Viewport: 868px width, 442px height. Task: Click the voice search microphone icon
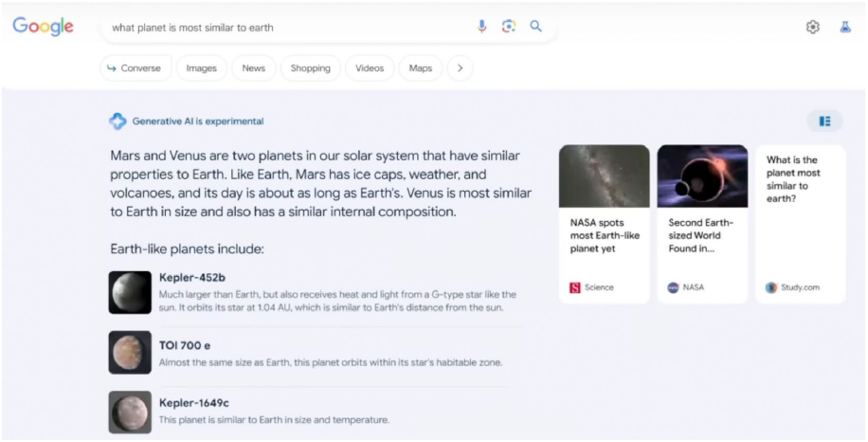tap(481, 27)
